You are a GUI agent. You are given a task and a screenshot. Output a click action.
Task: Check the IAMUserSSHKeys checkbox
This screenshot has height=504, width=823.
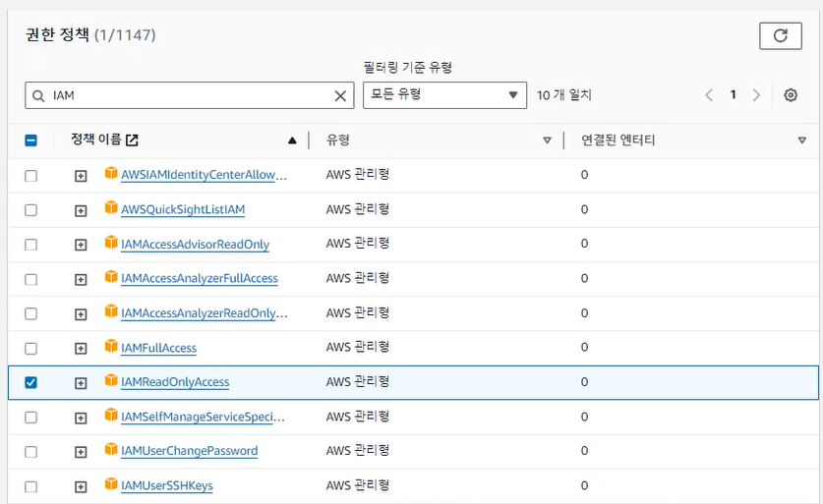(x=30, y=486)
